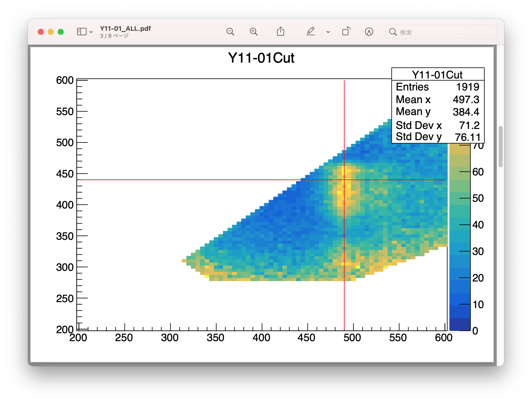The height and width of the screenshot is (403, 532).
Task: Click the 'Entries' label in stats box
Action: click(412, 87)
